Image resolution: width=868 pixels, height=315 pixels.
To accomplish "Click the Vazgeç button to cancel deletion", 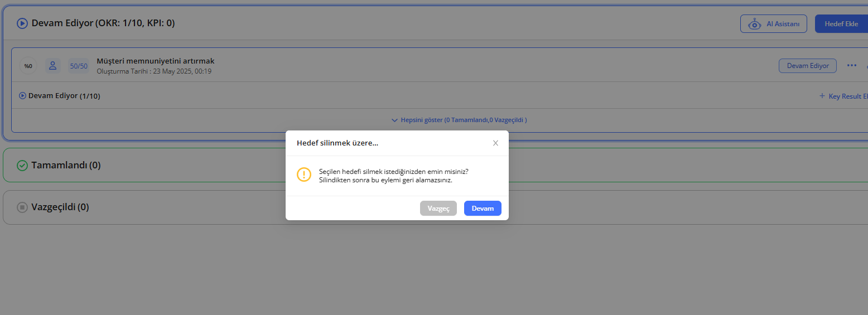I will point(438,208).
